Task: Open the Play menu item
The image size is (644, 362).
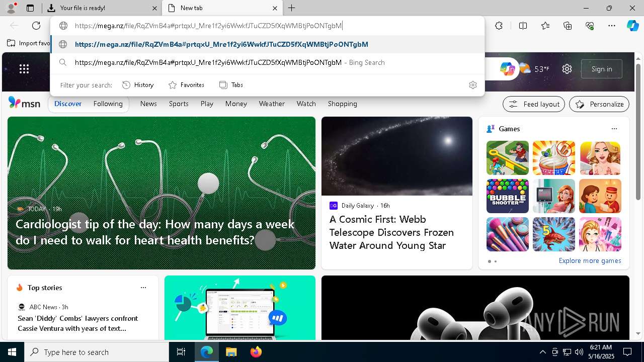Action: [x=207, y=104]
